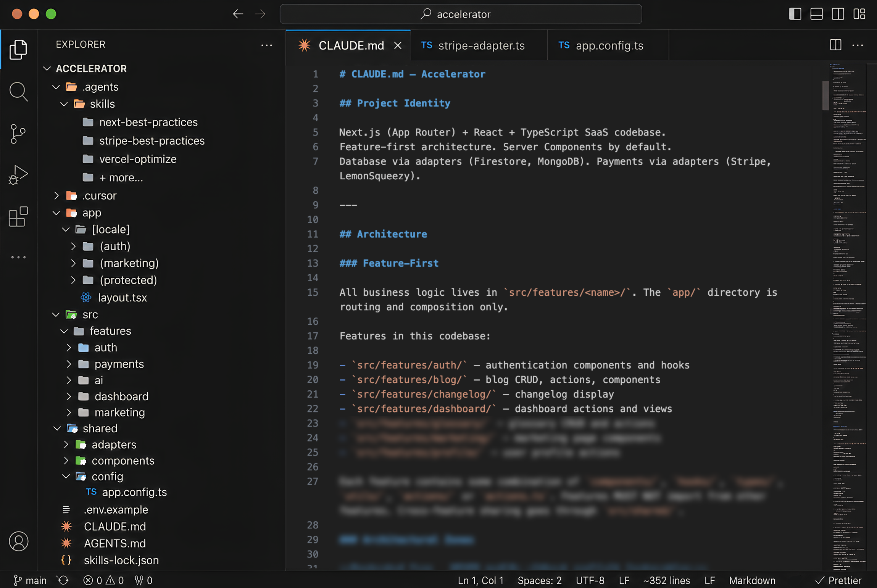
Task: Expand the (protected) route group folder
Action: point(73,280)
